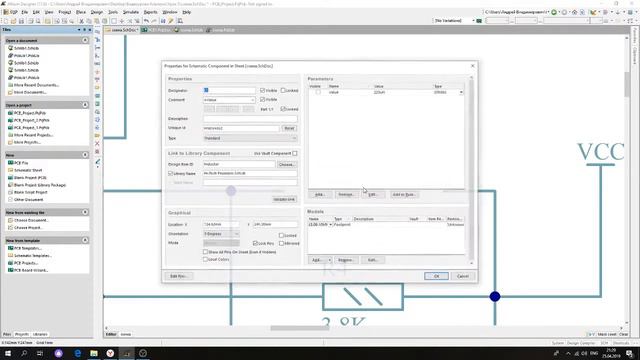Enable Local Colors checkbox
The image size is (640, 360).
click(x=205, y=259)
